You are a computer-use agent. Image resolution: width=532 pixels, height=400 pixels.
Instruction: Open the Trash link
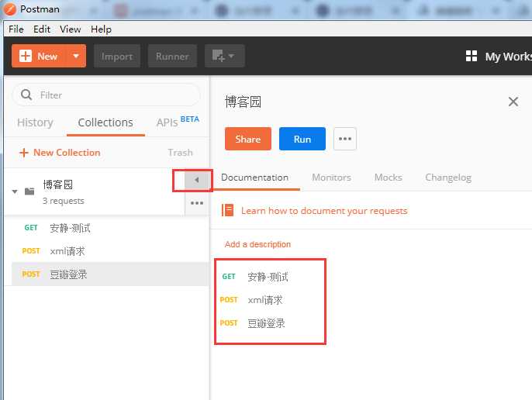180,153
